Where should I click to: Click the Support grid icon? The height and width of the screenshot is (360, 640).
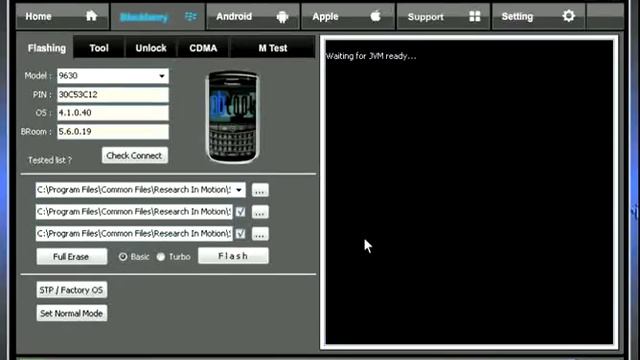pyautogui.click(x=475, y=16)
